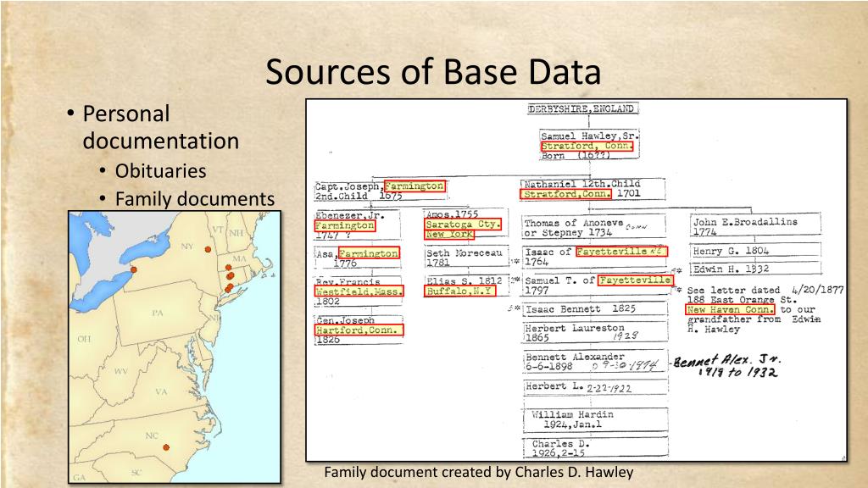
Task: Click the 'VT' state label on the map
Action: [x=218, y=230]
